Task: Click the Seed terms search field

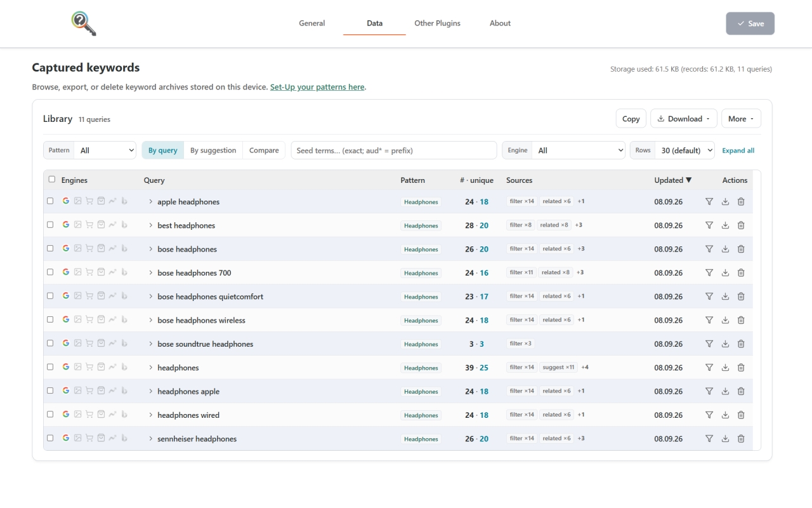Action: [394, 150]
